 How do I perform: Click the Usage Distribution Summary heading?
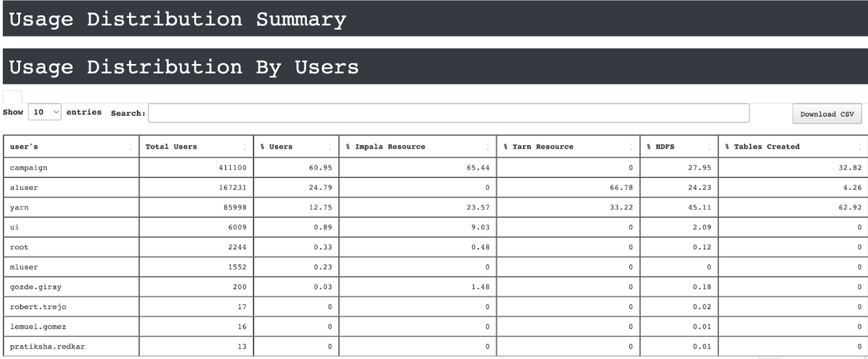177,19
